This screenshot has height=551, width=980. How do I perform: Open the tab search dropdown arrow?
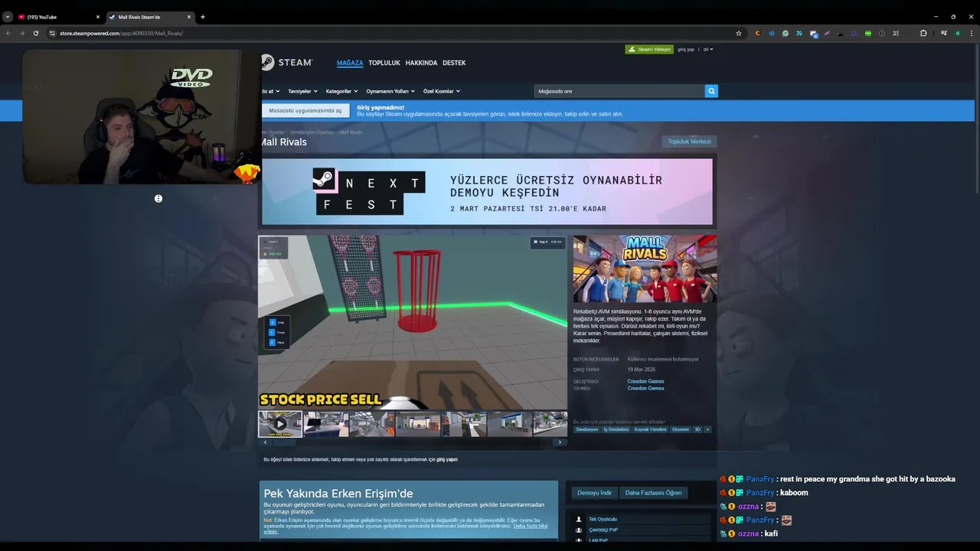8,17
